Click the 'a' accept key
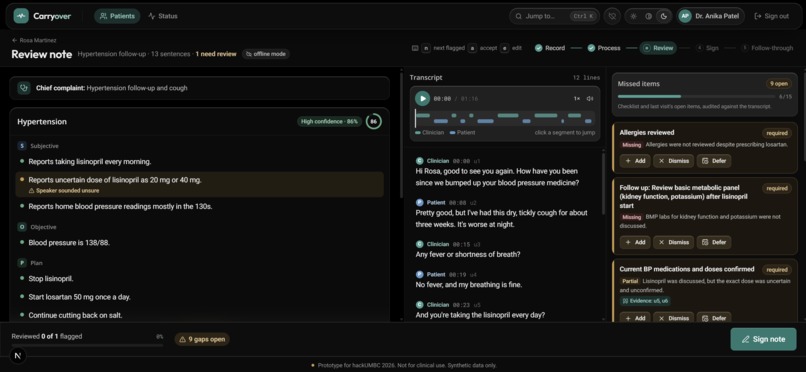 click(472, 48)
